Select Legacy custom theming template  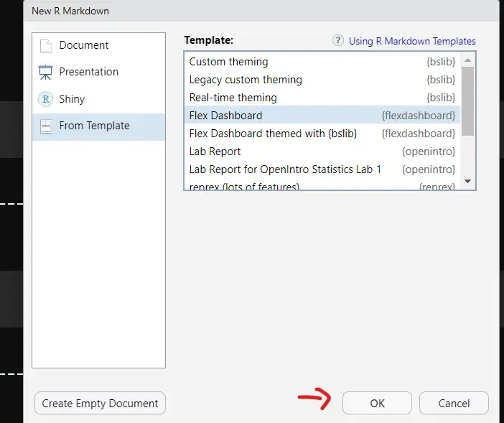246,80
